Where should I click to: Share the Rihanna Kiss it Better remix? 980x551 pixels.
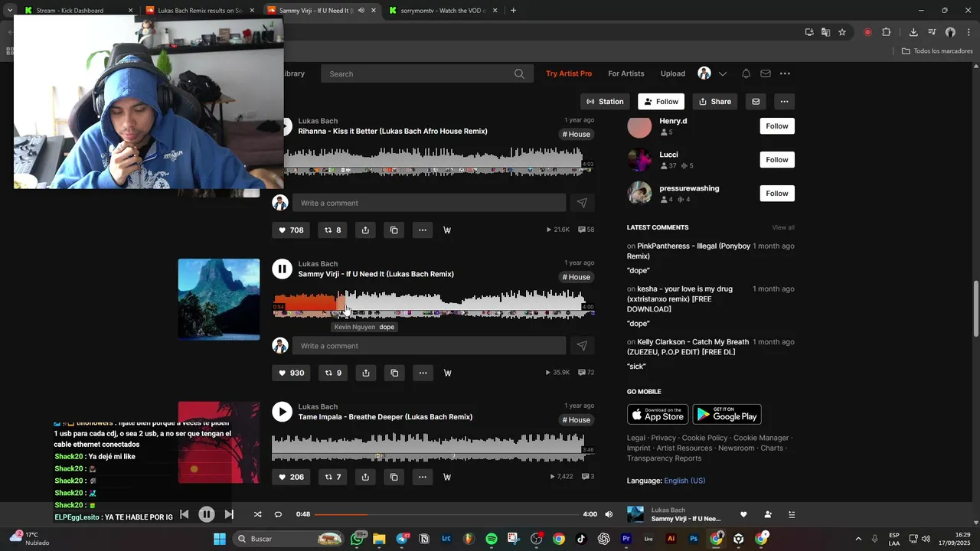point(366,230)
